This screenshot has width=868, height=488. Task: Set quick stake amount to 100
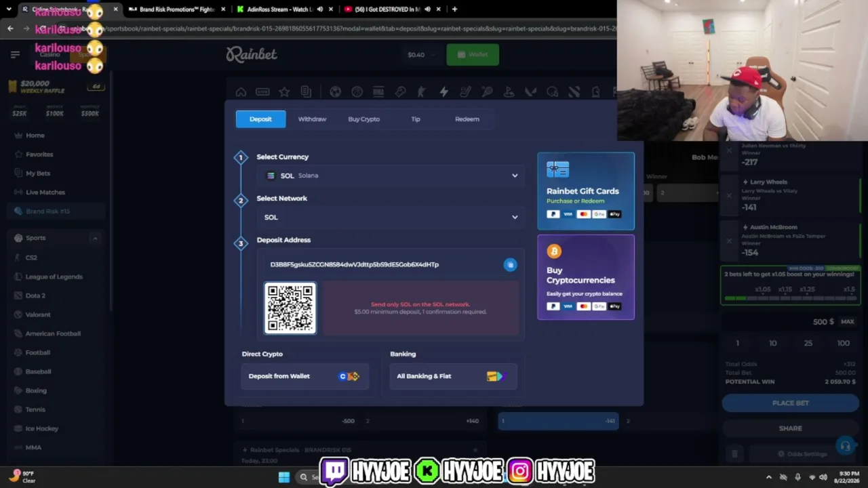(x=843, y=344)
